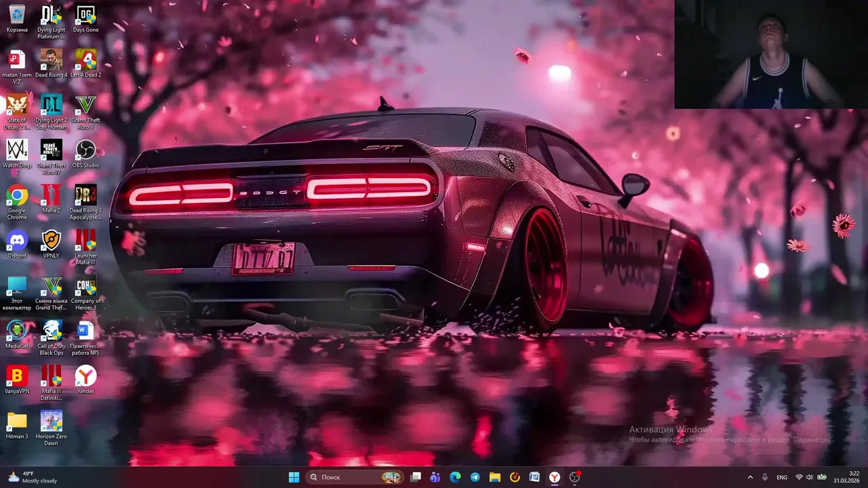Open Microsoft Teams from the taskbar
868x488 pixels.
435,477
